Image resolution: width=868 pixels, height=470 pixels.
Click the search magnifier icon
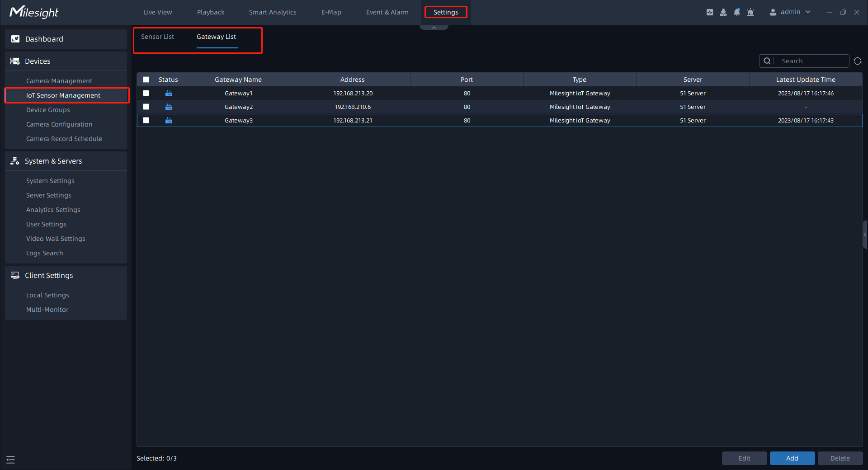coord(767,61)
